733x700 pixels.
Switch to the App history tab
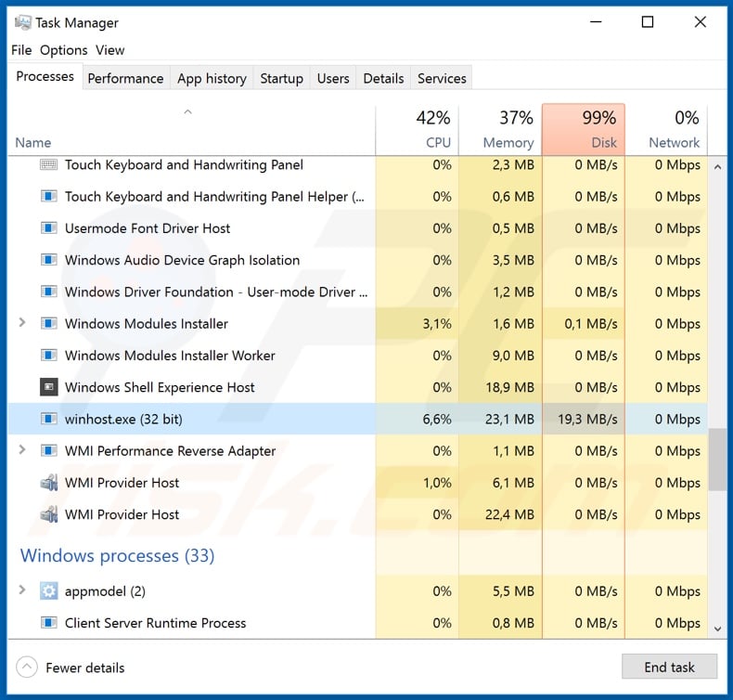[212, 78]
